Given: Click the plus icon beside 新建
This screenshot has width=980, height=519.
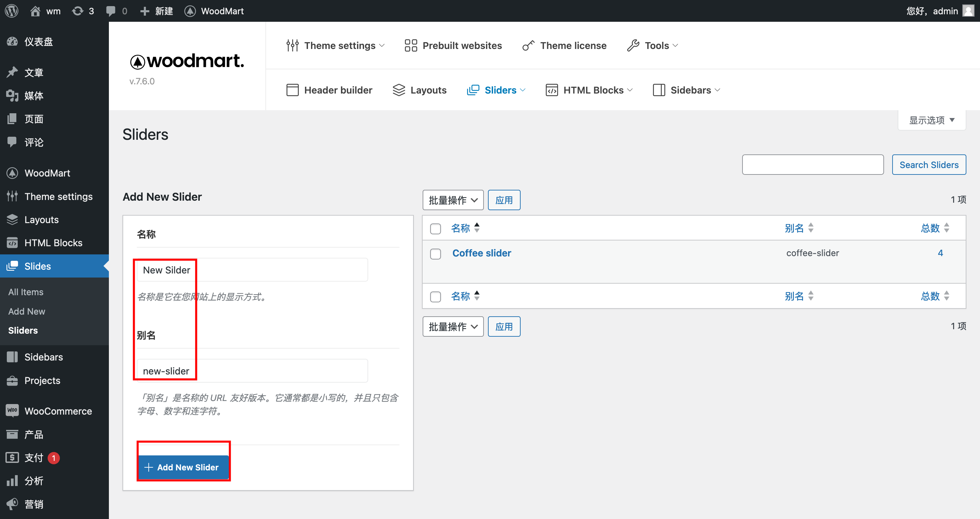Looking at the screenshot, I should coord(145,11).
